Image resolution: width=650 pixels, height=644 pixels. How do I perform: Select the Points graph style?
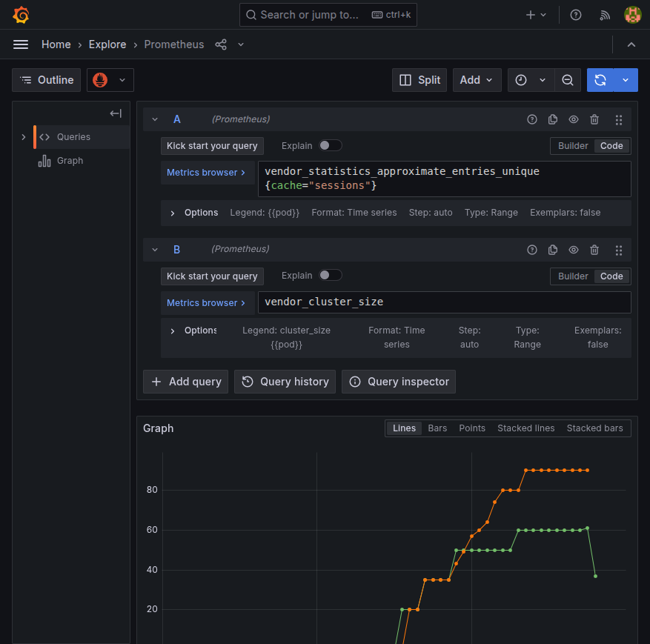[471, 428]
